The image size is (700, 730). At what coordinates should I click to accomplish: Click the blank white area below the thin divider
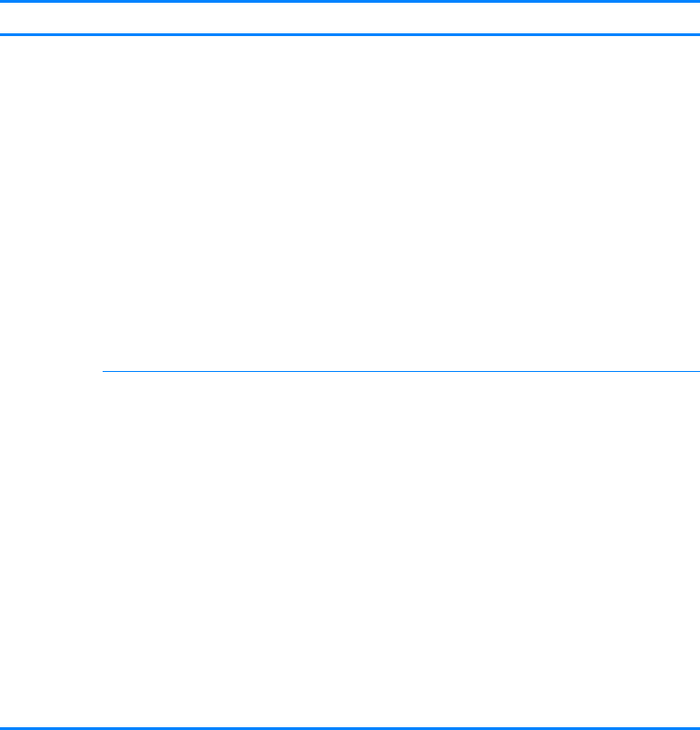350,550
